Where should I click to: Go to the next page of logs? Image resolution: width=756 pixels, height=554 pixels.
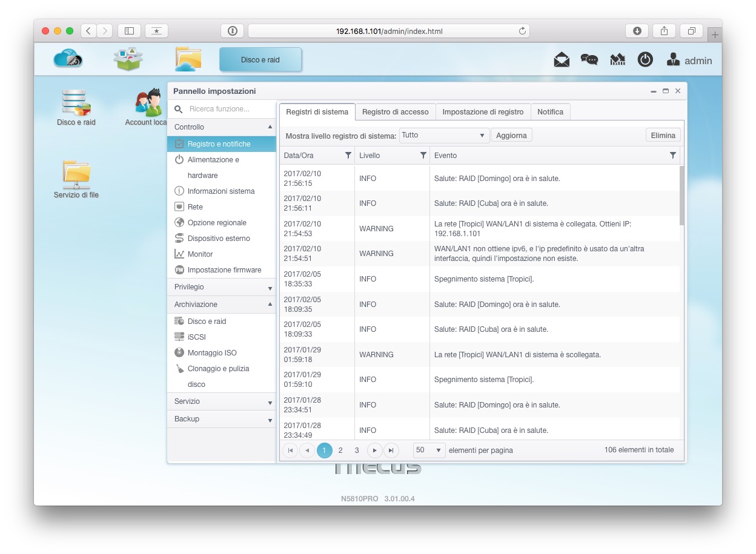(x=375, y=450)
